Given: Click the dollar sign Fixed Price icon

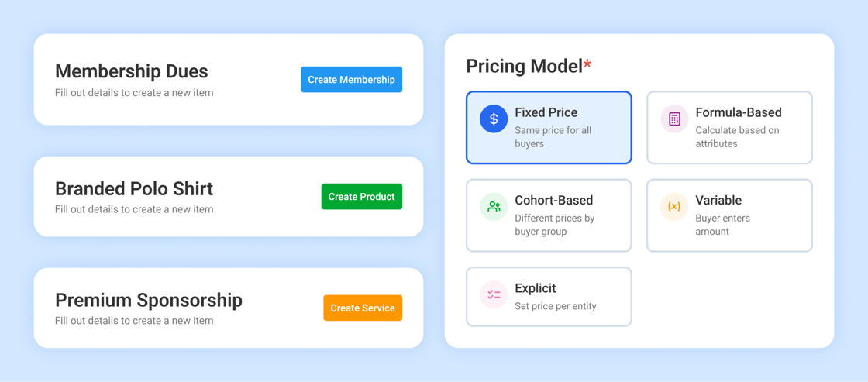Looking at the screenshot, I should tap(493, 119).
